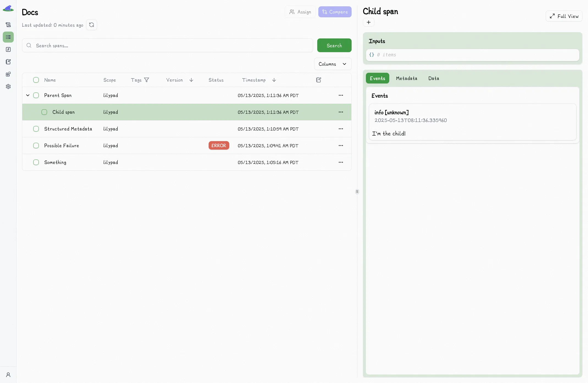Image resolution: width=588 pixels, height=383 pixels.
Task: Click the Search spans input field
Action: (x=168, y=46)
